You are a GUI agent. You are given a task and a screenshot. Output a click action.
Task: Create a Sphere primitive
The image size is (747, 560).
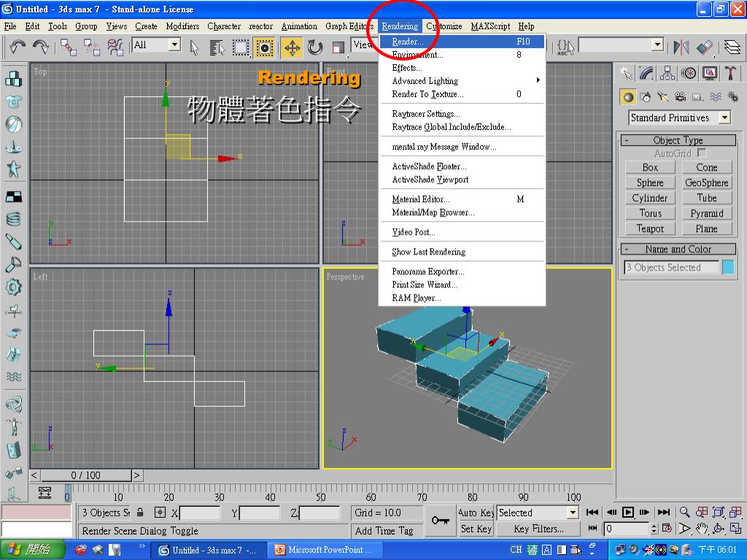point(650,182)
